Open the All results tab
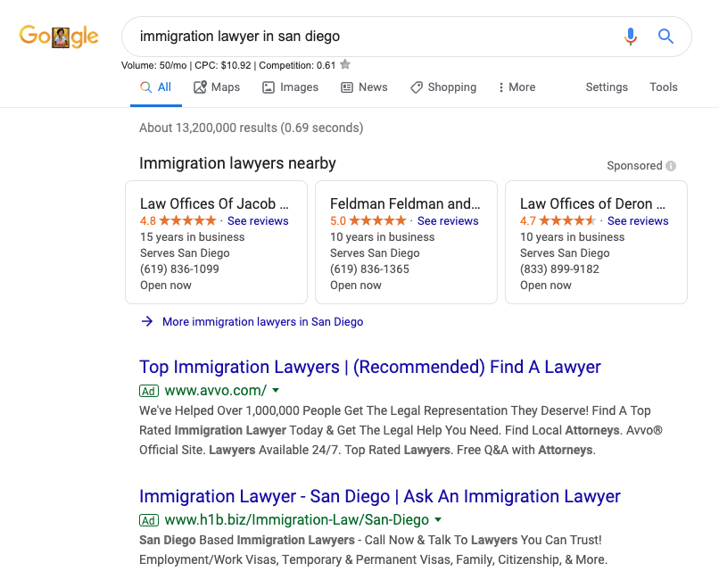The image size is (719, 588). pos(156,87)
